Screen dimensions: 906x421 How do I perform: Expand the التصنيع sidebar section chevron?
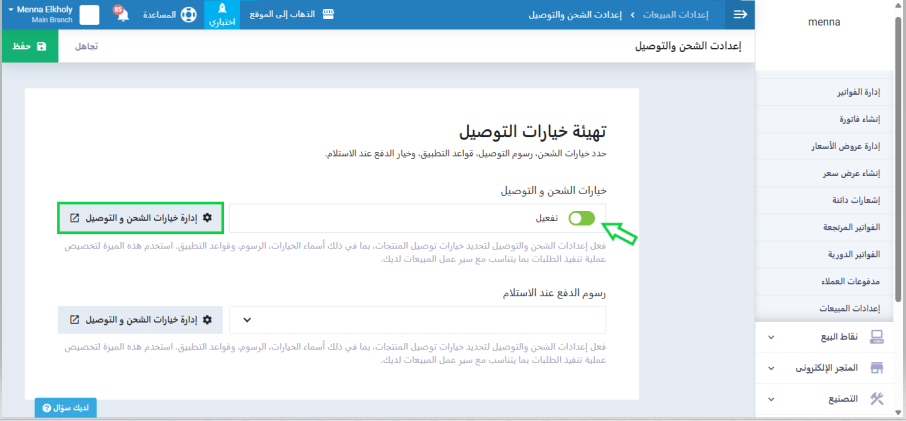[770, 398]
